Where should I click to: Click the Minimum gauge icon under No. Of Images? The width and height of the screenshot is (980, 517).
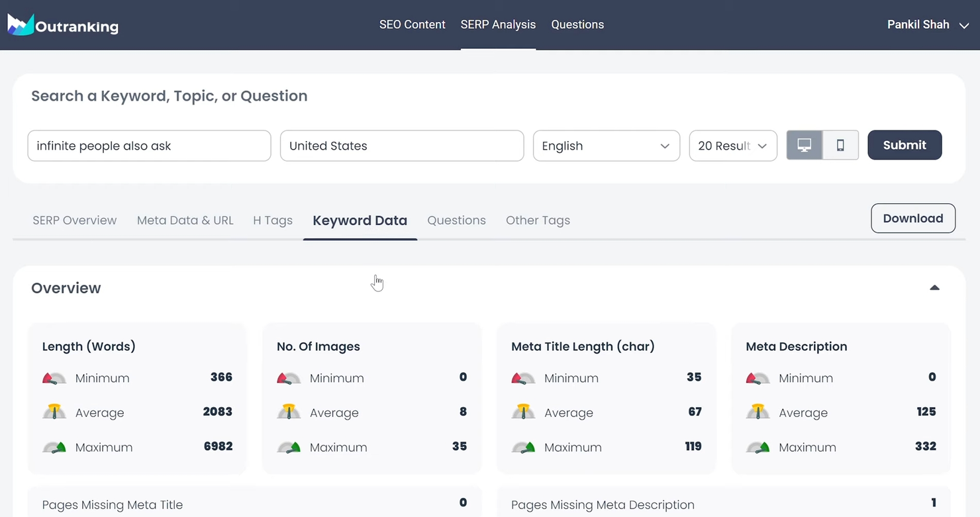[x=289, y=377]
